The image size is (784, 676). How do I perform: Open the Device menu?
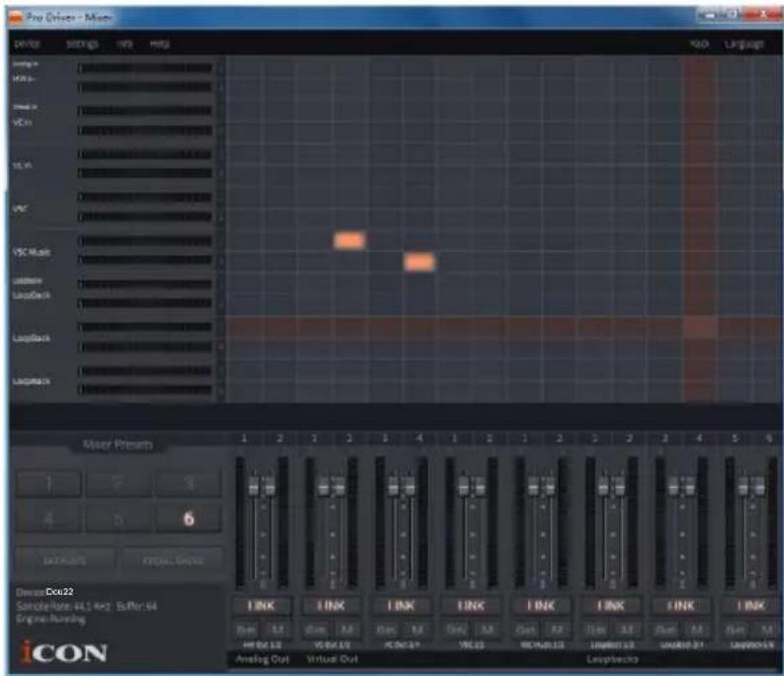pyautogui.click(x=27, y=44)
